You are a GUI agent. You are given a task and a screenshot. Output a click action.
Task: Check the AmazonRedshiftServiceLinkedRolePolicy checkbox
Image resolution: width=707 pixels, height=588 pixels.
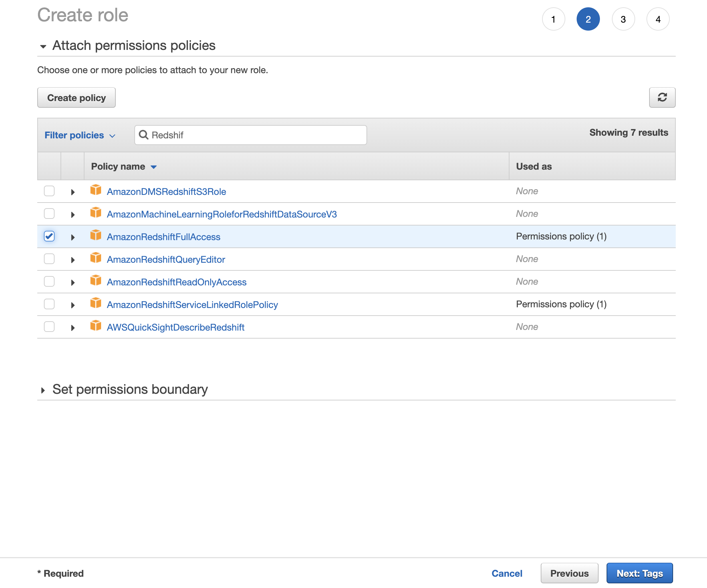tap(49, 304)
